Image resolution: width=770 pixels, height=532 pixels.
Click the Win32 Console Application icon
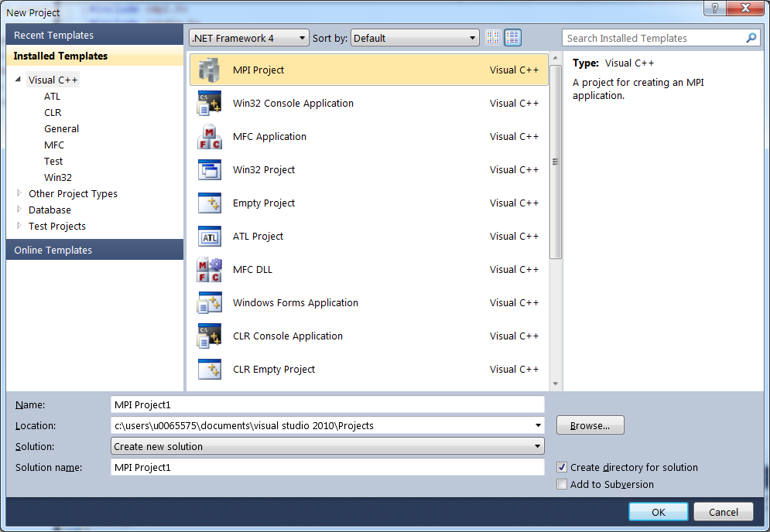click(209, 104)
